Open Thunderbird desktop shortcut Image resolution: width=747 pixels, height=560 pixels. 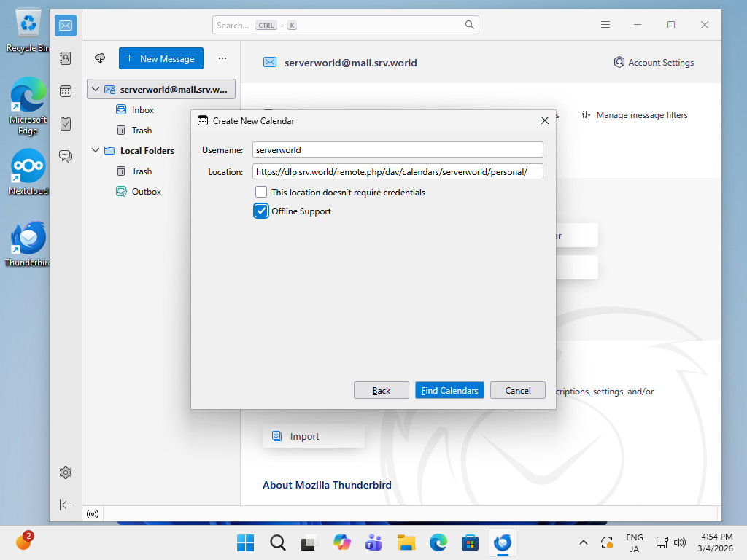[28, 244]
